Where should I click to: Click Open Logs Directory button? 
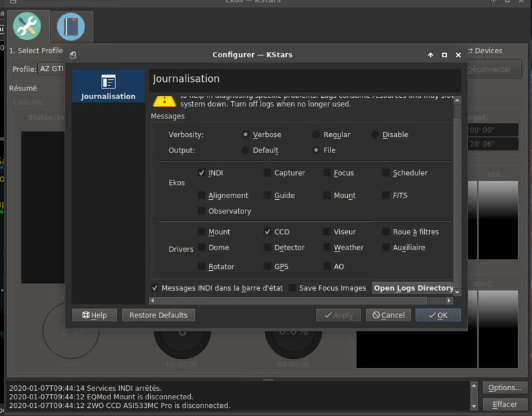[x=413, y=288]
